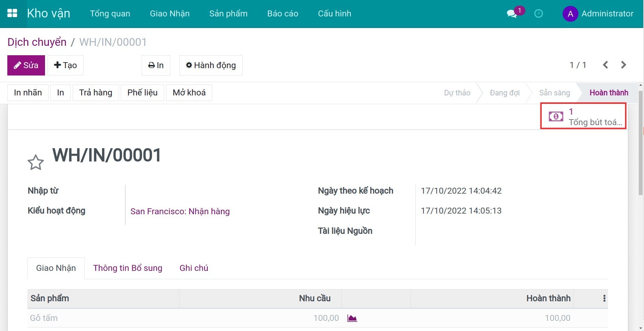Go to previous record arrow
Screen dimensions: 644x331
coord(606,65)
